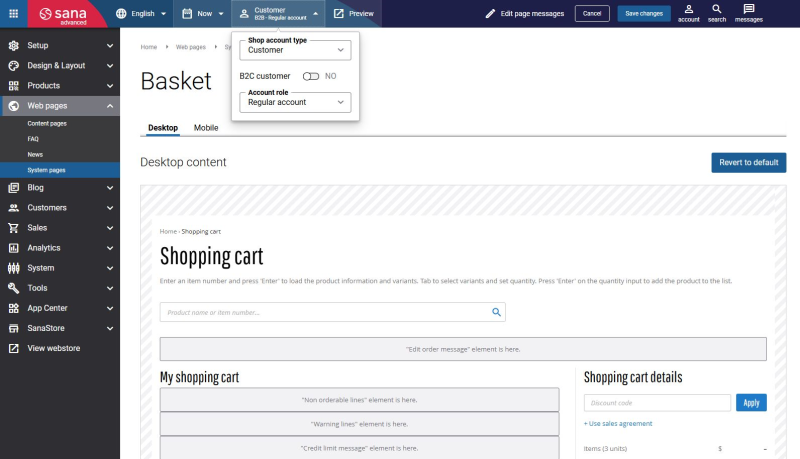Viewport: 800px width, 459px height.
Task: Toggle the B2C customer switch
Action: coord(311,76)
